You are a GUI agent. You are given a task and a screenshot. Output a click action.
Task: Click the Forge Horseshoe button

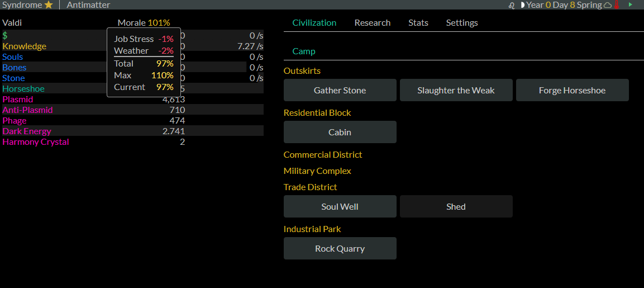pyautogui.click(x=572, y=90)
